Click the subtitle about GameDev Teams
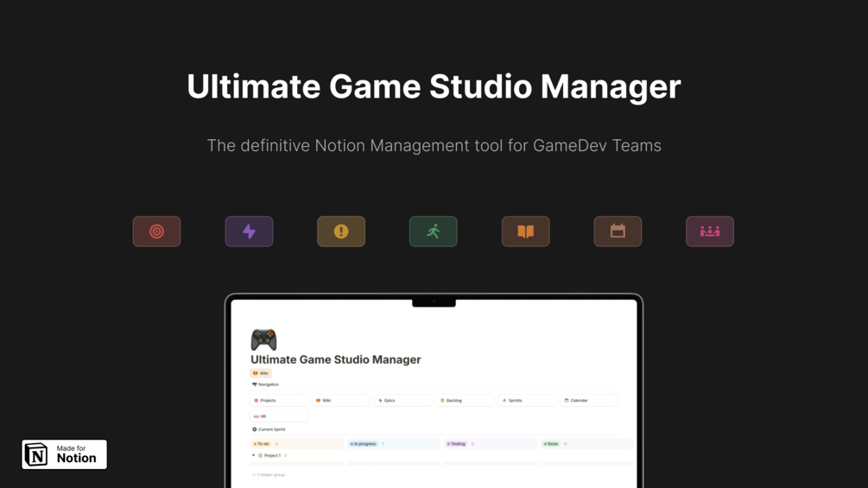 tap(434, 145)
